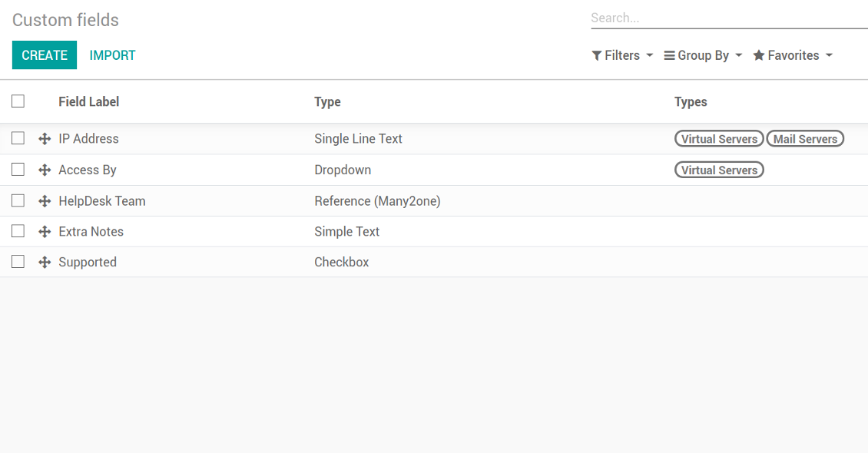Viewport: 868px width, 453px height.
Task: Click the Mail Servers tag on IP Address
Action: coord(805,139)
